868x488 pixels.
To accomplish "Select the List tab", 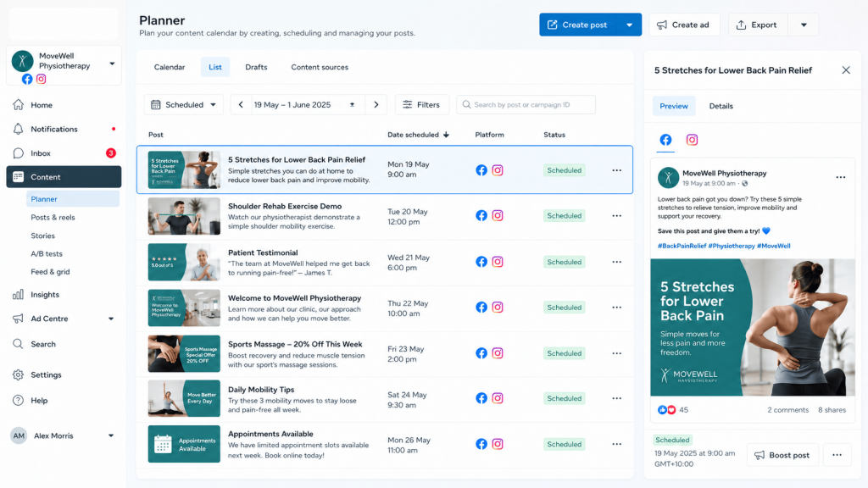I will 215,67.
